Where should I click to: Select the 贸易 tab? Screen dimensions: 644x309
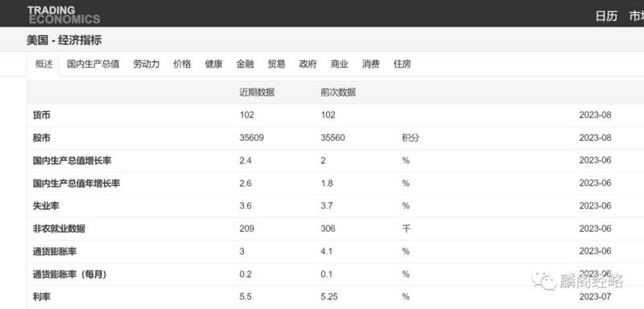(276, 64)
